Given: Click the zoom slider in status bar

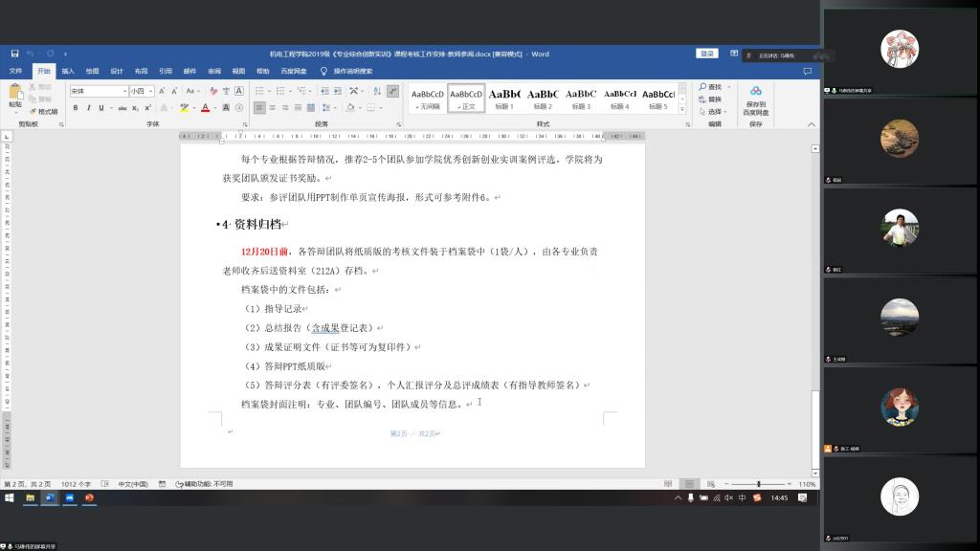Looking at the screenshot, I should click(x=758, y=484).
